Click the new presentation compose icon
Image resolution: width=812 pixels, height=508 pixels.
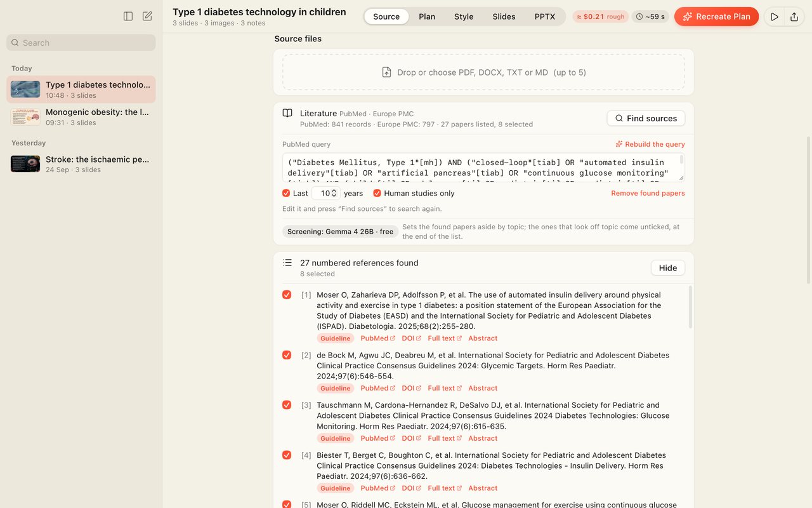(147, 17)
